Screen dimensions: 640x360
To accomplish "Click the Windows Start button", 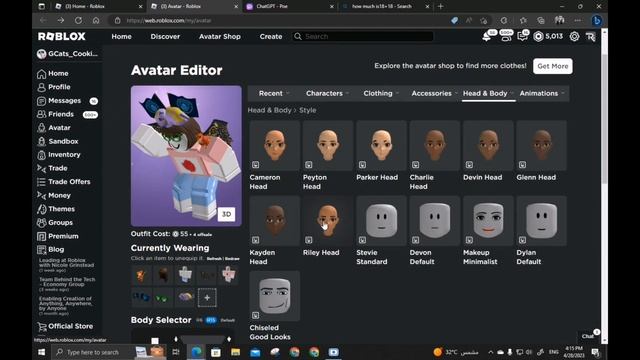I will (x=42, y=352).
